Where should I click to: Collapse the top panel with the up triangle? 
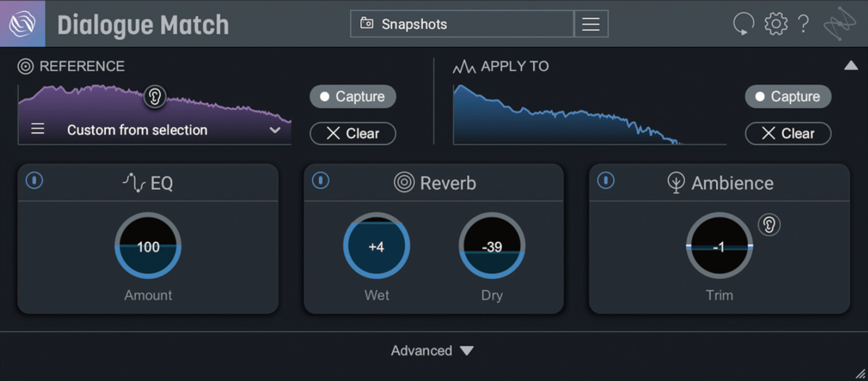pyautogui.click(x=851, y=66)
